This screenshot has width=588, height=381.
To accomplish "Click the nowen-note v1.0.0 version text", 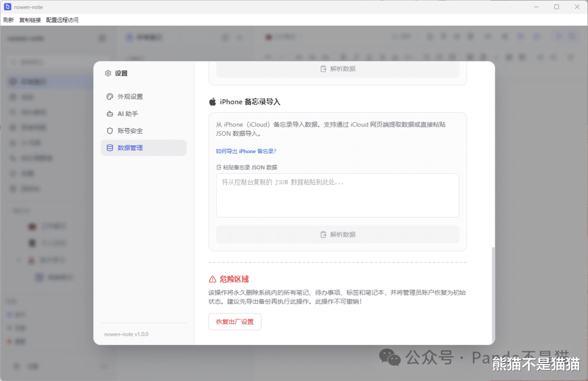I will [x=126, y=334].
